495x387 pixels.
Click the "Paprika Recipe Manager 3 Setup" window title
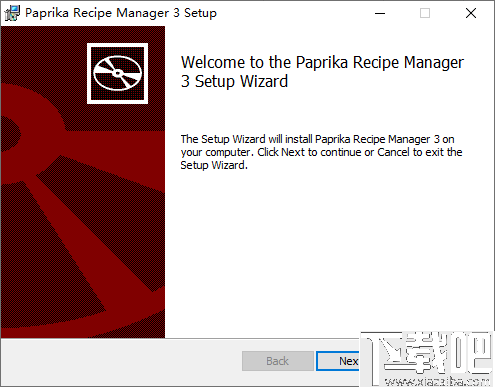[x=121, y=13]
